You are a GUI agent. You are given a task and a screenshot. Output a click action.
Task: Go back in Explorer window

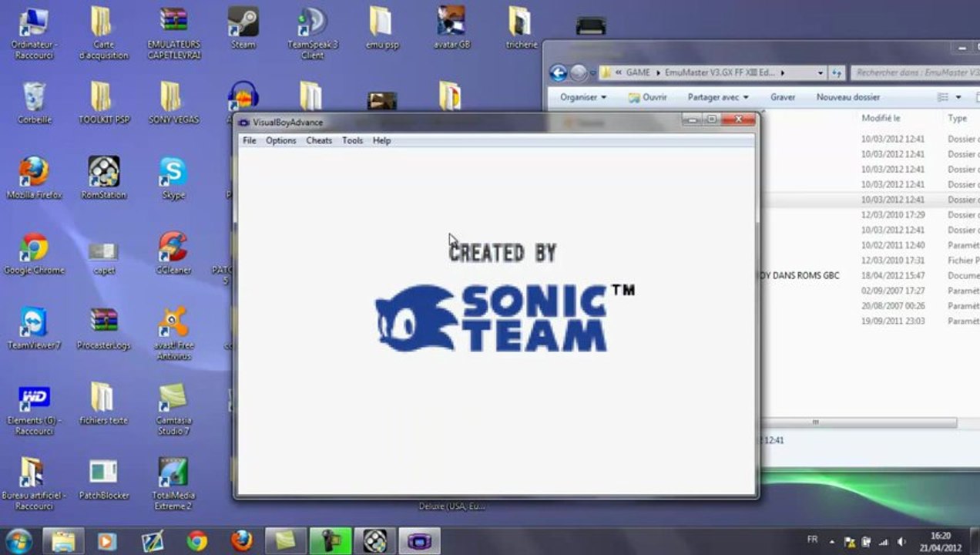click(559, 72)
